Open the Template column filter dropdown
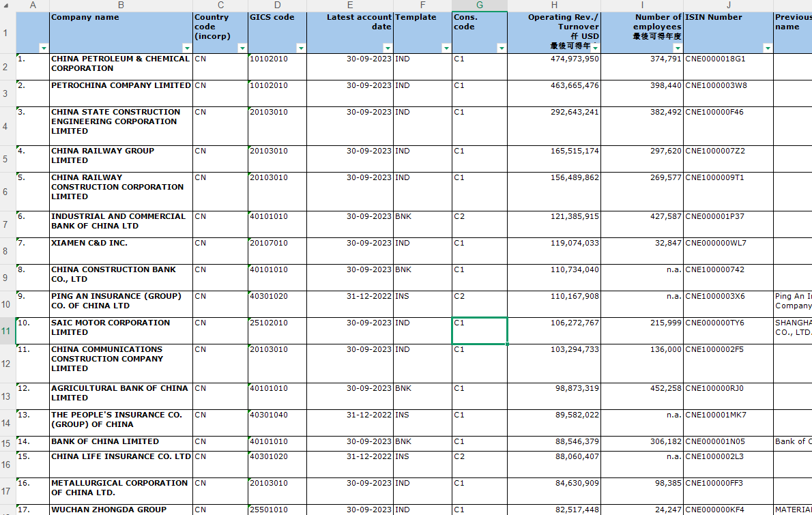This screenshot has width=812, height=515. pyautogui.click(x=446, y=48)
